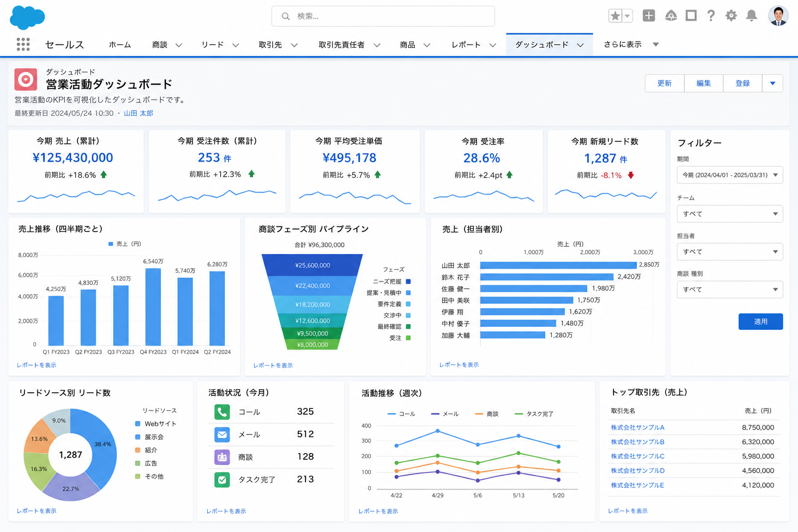Screen dimensions: 798x532
Task: Click the Salesforce cloud logo
Action: 27,17
